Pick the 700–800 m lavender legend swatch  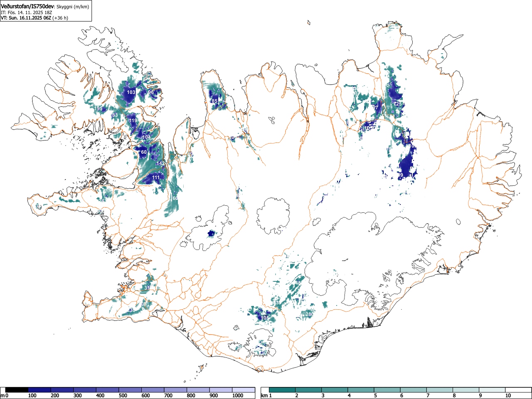[175, 390]
